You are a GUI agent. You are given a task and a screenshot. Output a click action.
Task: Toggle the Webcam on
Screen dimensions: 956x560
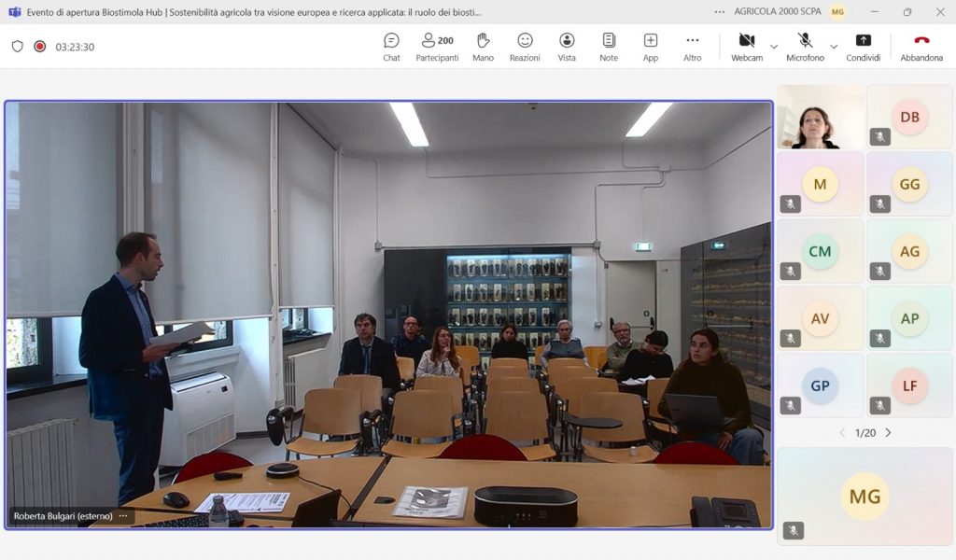(746, 46)
